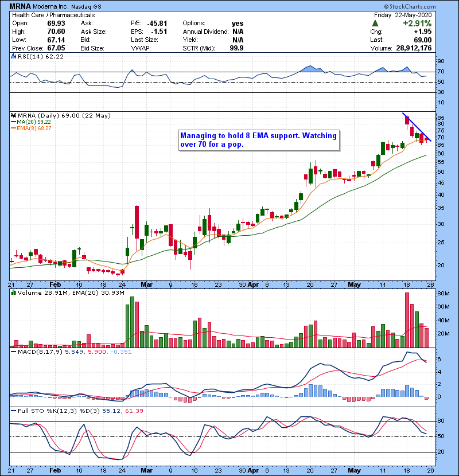Click the MA(20) 59.22 legend text
The width and height of the screenshot is (459, 476).
click(34, 122)
